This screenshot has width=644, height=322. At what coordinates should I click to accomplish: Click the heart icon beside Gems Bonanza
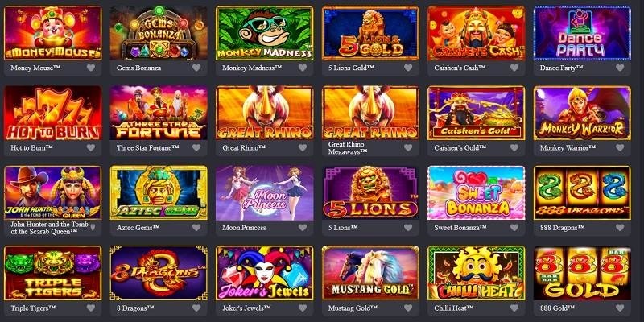point(196,68)
